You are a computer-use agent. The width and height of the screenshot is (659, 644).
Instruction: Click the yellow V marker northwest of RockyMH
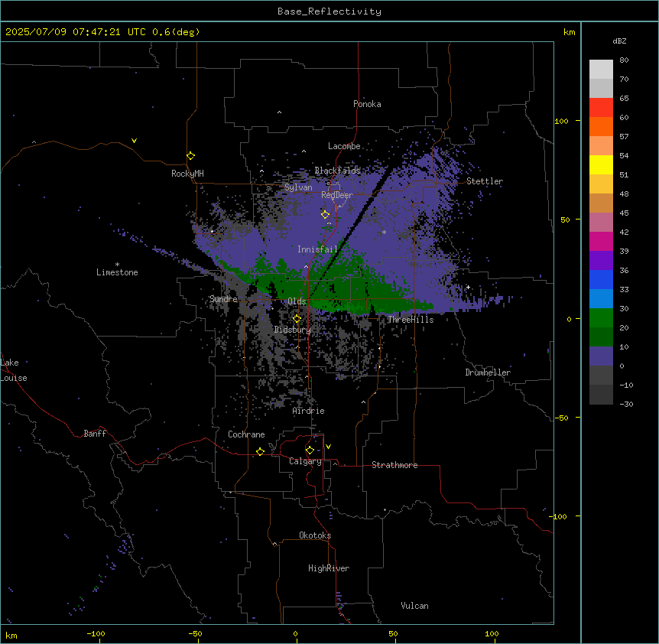point(134,141)
